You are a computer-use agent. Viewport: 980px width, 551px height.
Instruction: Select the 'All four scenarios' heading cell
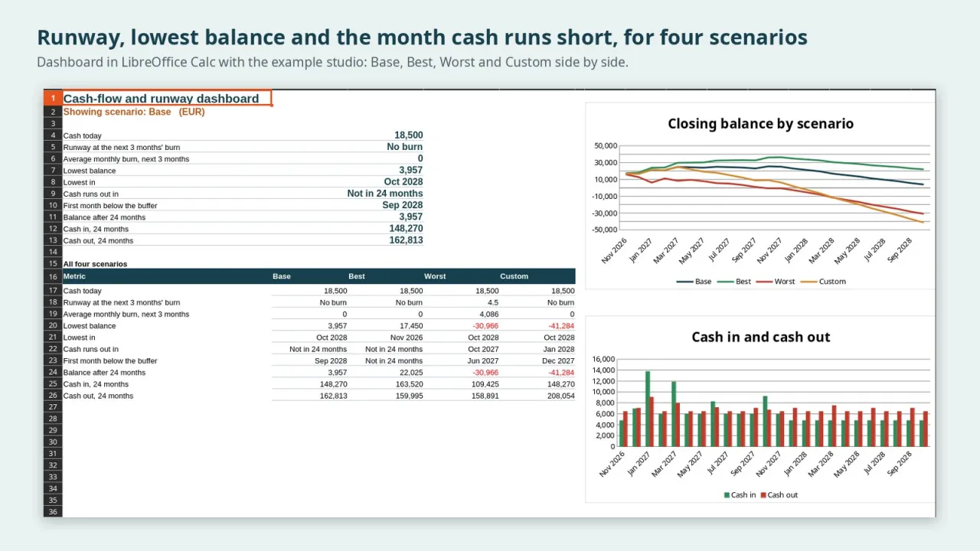[95, 264]
